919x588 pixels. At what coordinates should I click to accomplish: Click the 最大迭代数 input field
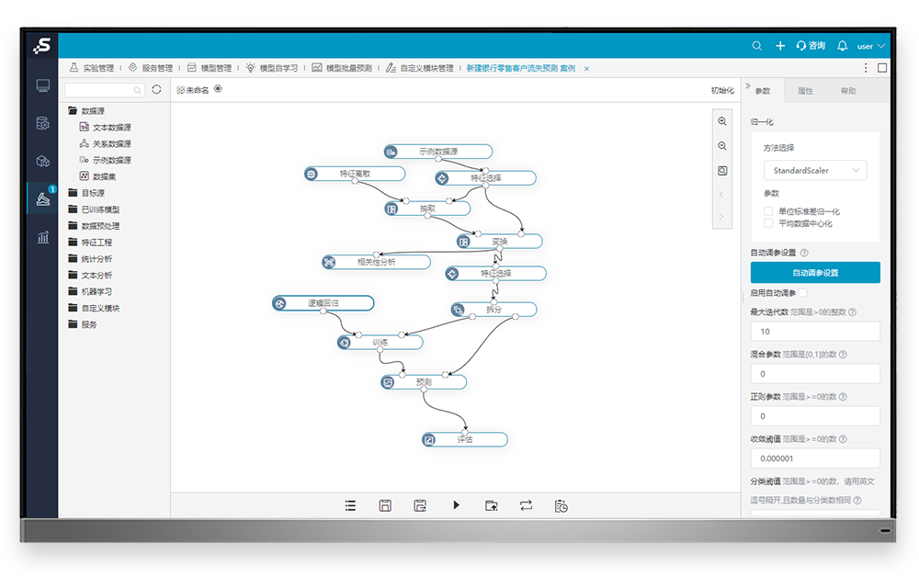point(814,331)
